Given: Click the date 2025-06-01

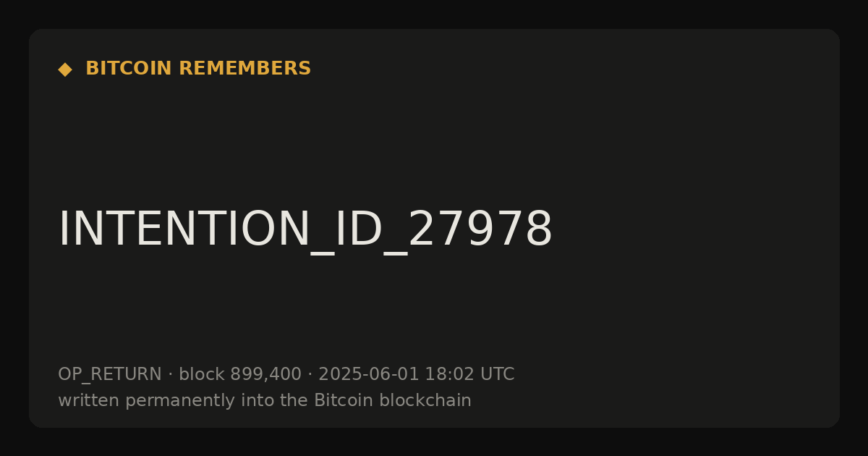Looking at the screenshot, I should pyautogui.click(x=369, y=374).
